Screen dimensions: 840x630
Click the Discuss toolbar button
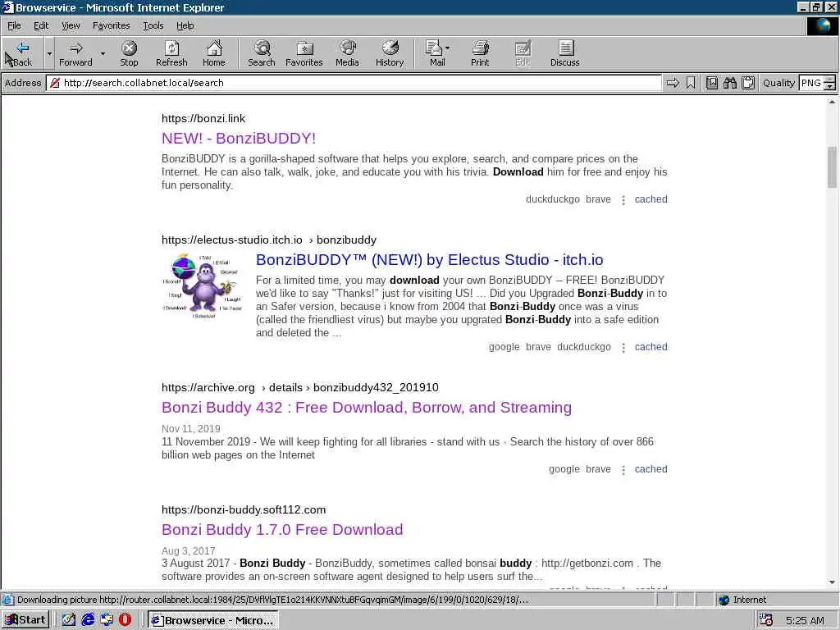(x=564, y=53)
